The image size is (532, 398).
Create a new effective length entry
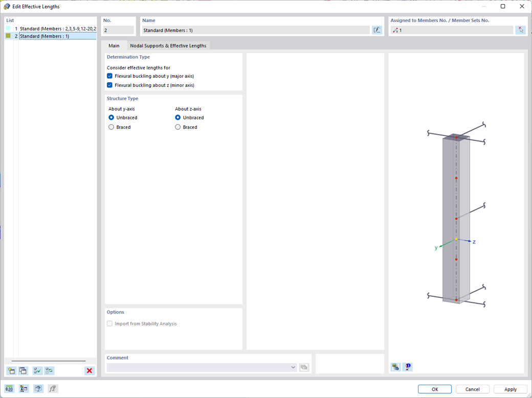(10, 370)
